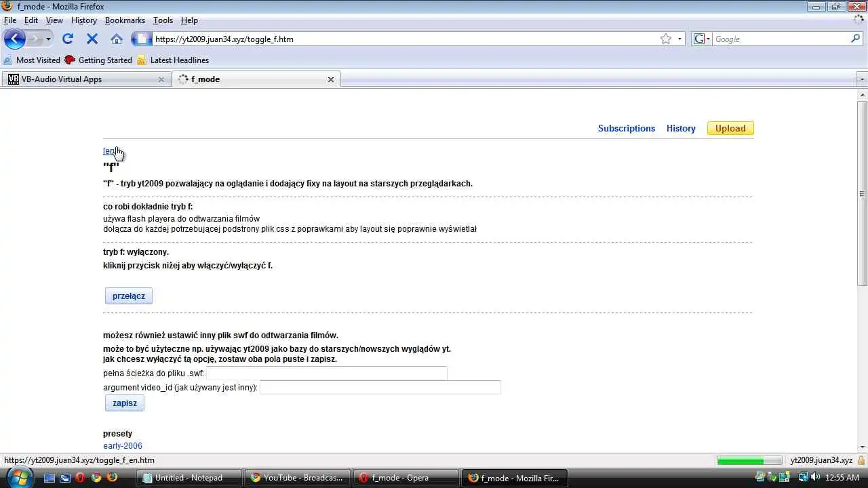
Task: Click the video_id argument input field
Action: tap(380, 388)
